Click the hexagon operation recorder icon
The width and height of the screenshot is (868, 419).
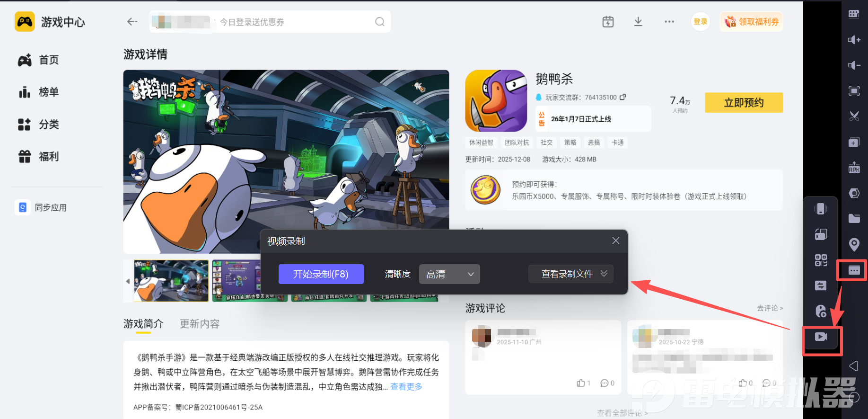[854, 193]
